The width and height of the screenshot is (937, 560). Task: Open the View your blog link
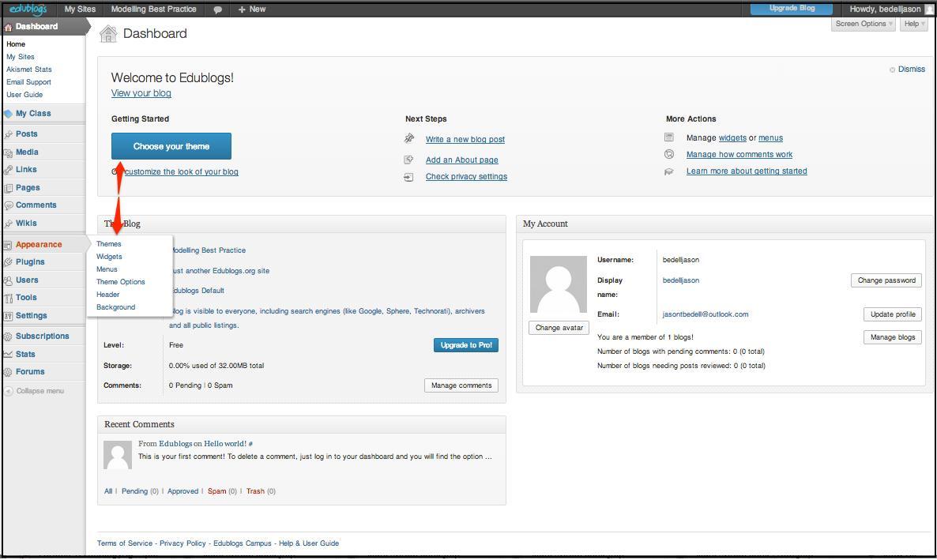pos(141,93)
